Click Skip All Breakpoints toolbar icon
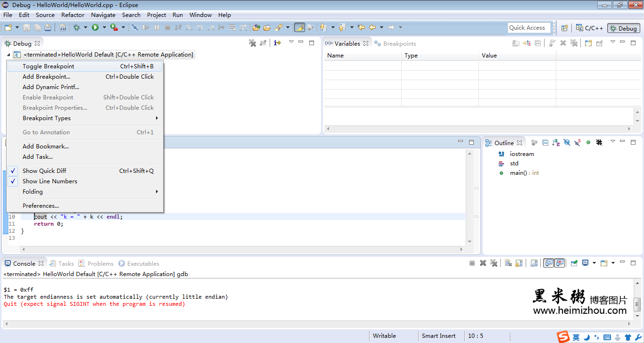644x343 pixels. [x=135, y=28]
